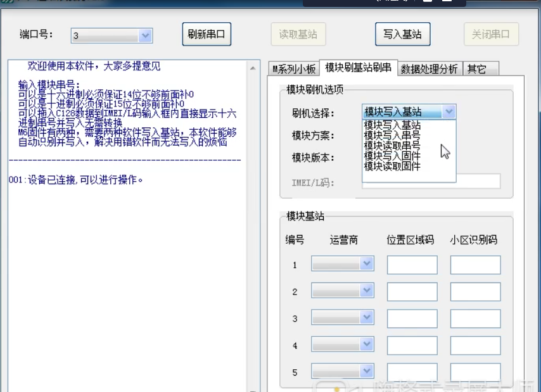Focus the 位置区域码 field in row 3
541x392 pixels.
point(412,319)
